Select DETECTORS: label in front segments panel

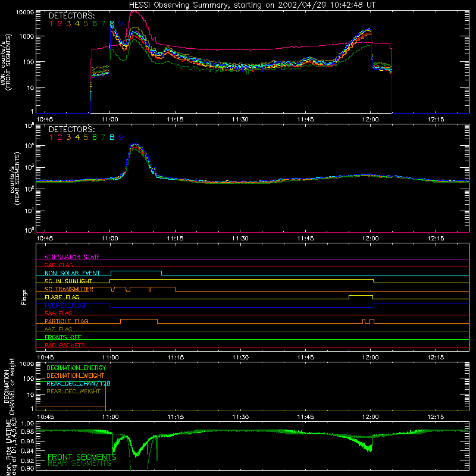tap(71, 16)
